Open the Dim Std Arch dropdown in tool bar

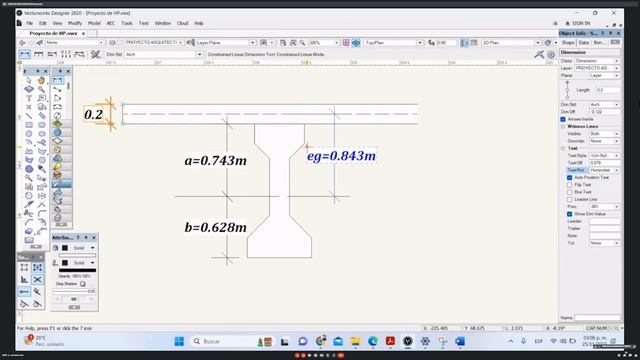[163, 54]
